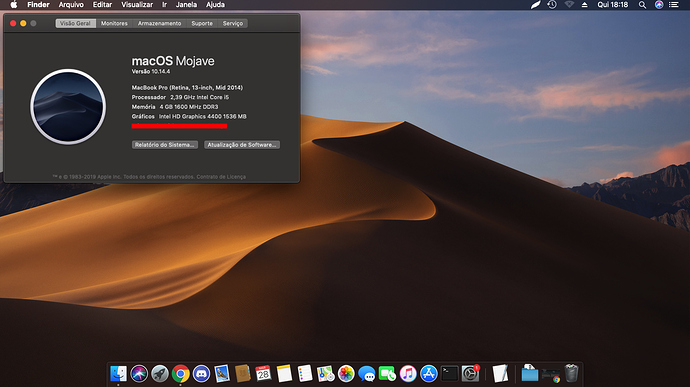The width and height of the screenshot is (690, 387).
Task: Close the About This Mac window
Action: pyautogui.click(x=13, y=23)
